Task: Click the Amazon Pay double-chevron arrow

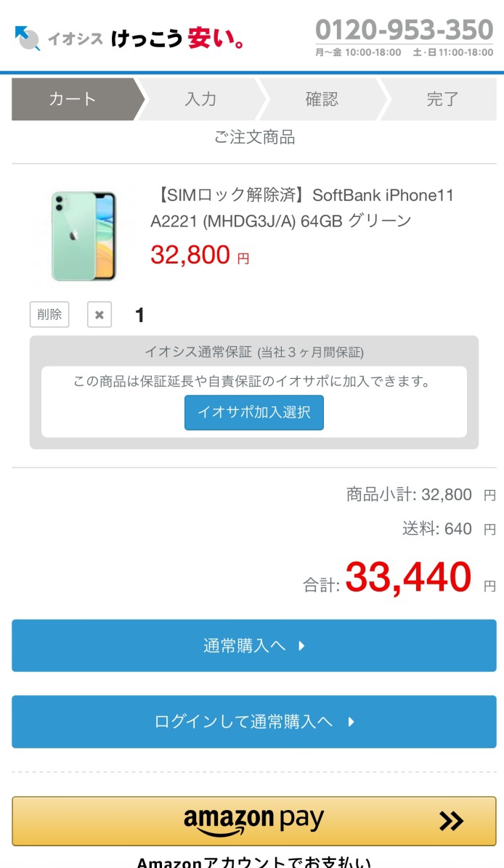Action: pos(451,822)
